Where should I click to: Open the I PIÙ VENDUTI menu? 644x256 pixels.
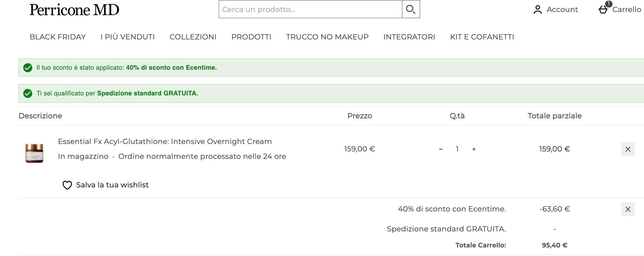pos(127,37)
